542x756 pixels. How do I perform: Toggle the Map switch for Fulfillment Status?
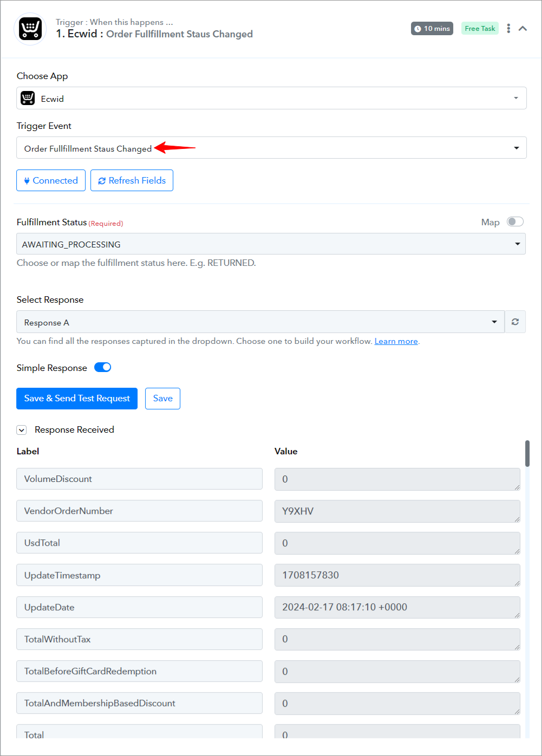515,221
